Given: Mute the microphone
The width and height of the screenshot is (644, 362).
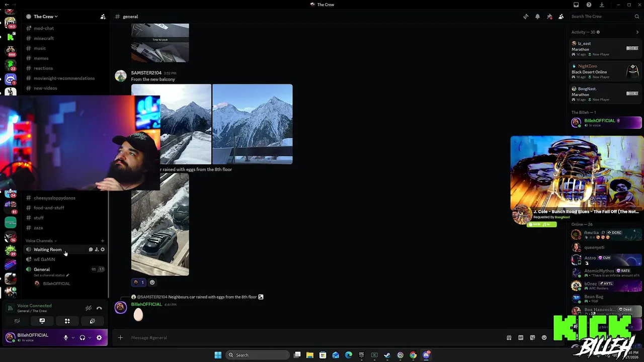Looking at the screenshot, I should pos(65,338).
